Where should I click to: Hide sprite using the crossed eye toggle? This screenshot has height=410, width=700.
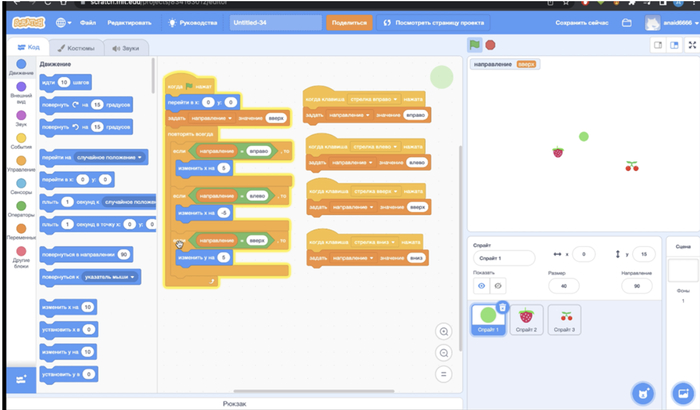pos(498,285)
